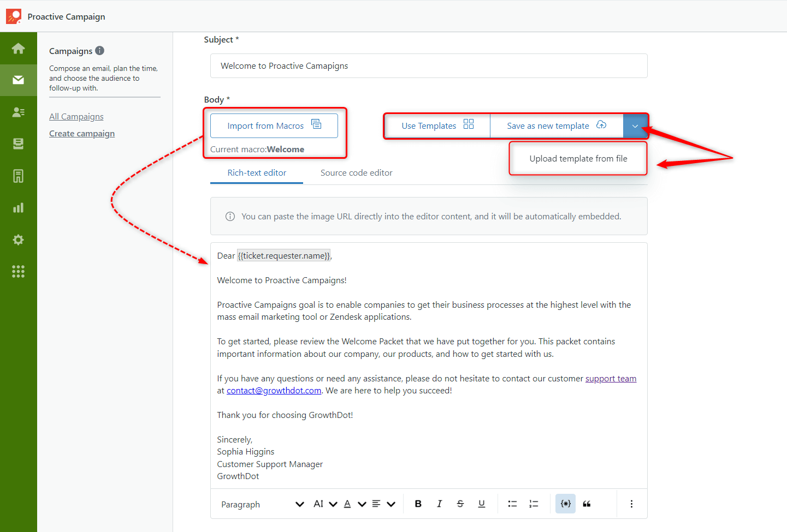Show more toolbar items via three dots

[631, 504]
